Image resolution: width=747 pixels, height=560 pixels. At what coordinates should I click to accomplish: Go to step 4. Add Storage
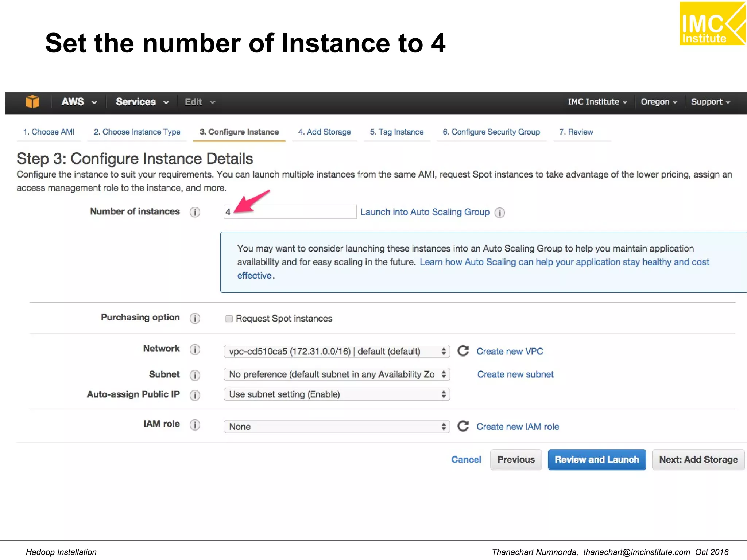(x=324, y=132)
